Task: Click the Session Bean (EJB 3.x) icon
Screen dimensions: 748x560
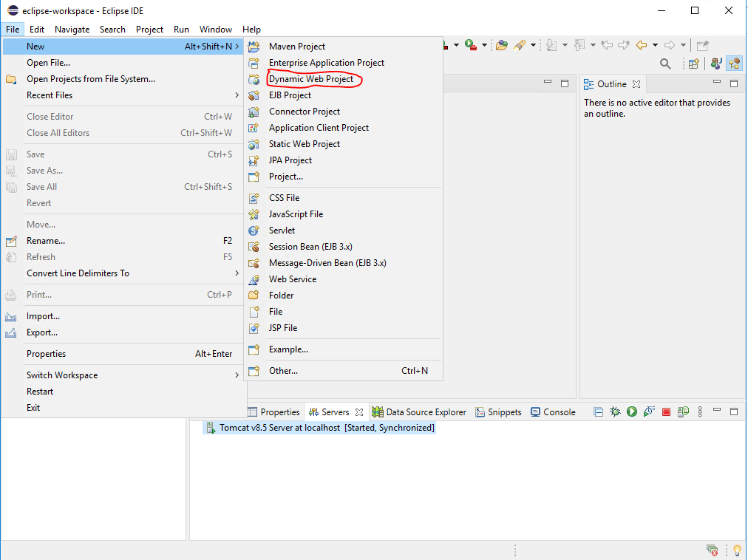Action: click(x=254, y=247)
